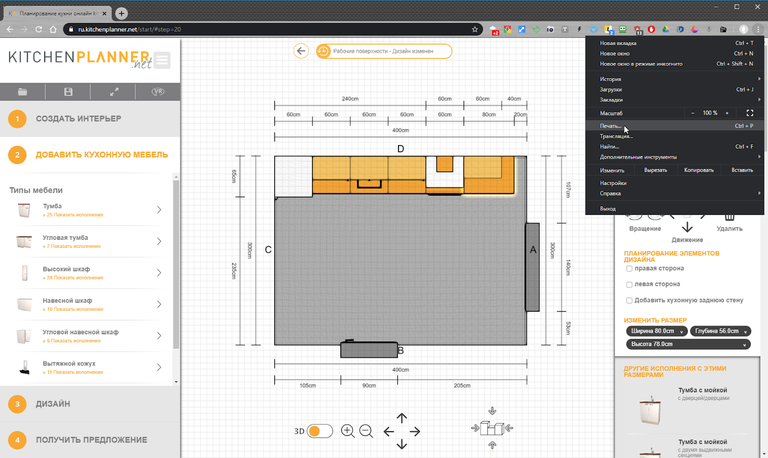Open the hamburger menu beside the logo
The width and height of the screenshot is (768, 458).
162,61
